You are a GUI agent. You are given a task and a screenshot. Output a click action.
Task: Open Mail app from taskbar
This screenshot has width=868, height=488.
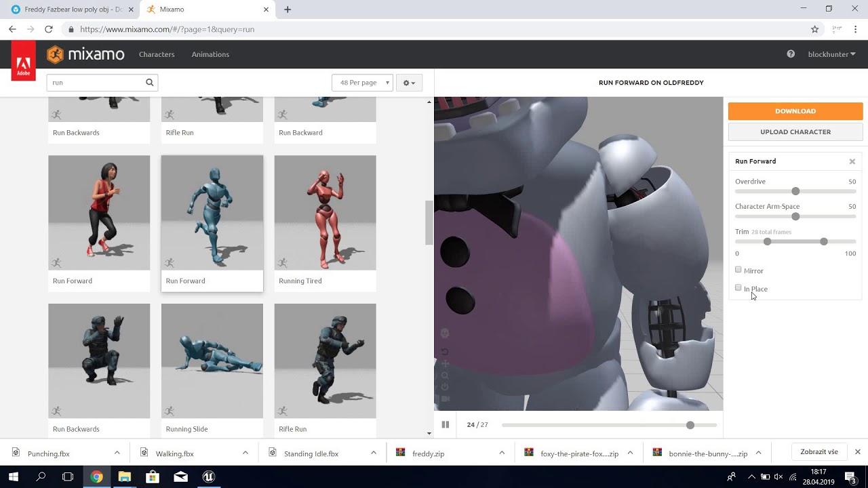(x=180, y=476)
